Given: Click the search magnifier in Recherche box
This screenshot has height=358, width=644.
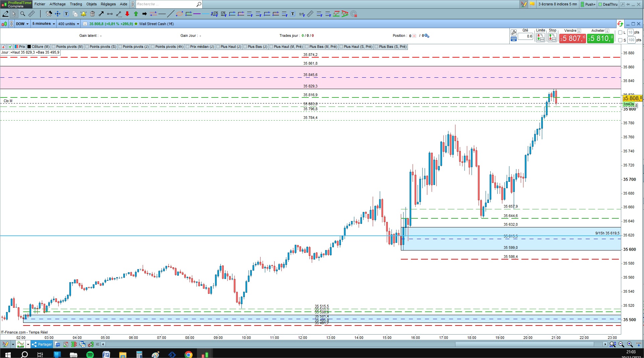Looking at the screenshot, I should 199,4.
